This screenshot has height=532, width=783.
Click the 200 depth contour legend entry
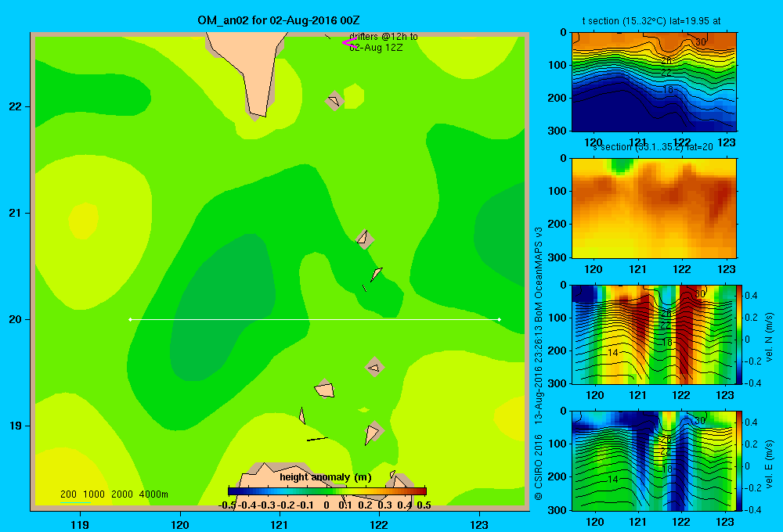click(x=68, y=494)
